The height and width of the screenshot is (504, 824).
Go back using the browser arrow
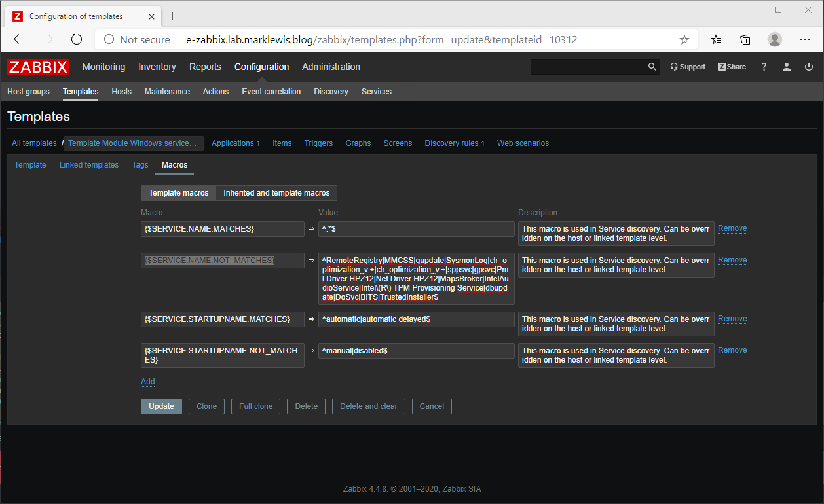[x=18, y=39]
